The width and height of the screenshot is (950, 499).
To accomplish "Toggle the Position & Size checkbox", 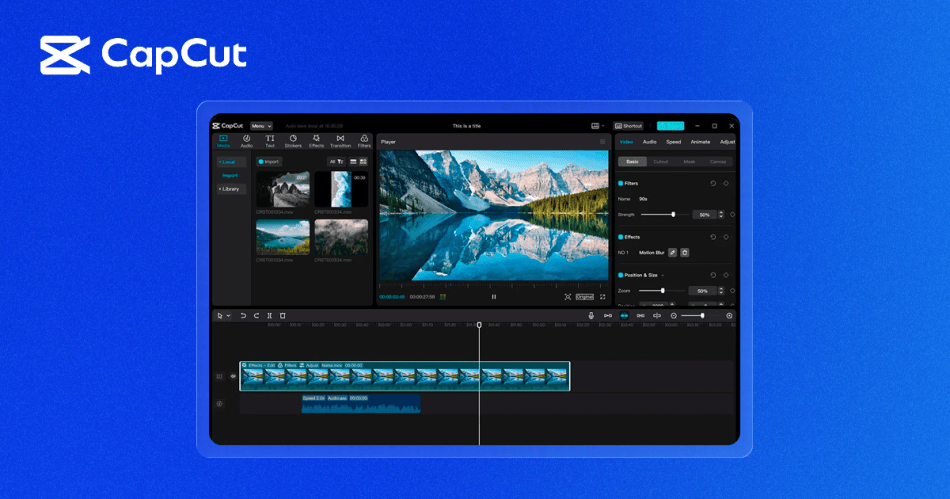I will click(620, 275).
